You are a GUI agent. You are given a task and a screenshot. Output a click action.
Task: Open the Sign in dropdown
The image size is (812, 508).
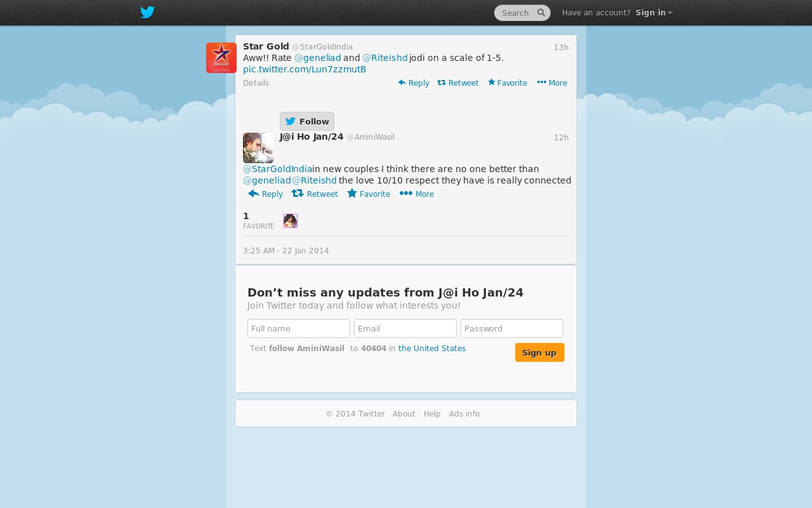click(x=653, y=13)
